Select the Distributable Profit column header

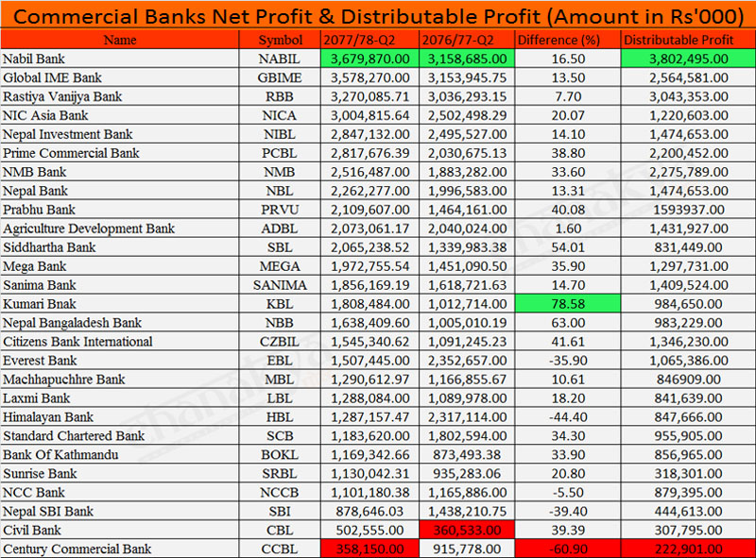(687, 40)
